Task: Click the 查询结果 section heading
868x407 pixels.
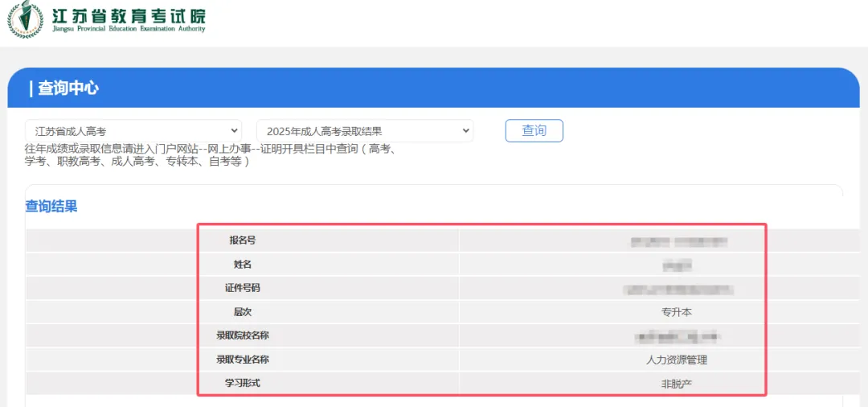Action: tap(51, 207)
